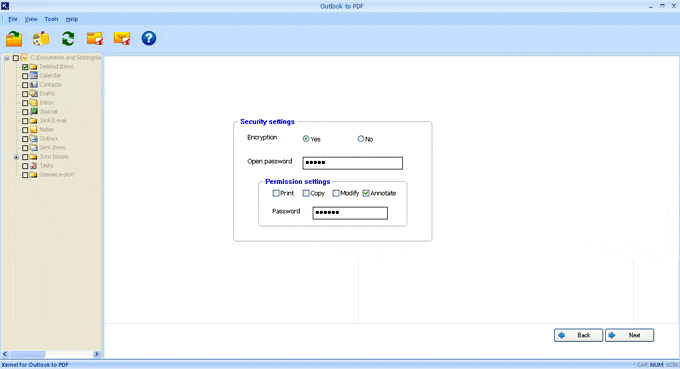Enable the Print permission checkbox
Screen dimensions: 680x369
pyautogui.click(x=276, y=193)
